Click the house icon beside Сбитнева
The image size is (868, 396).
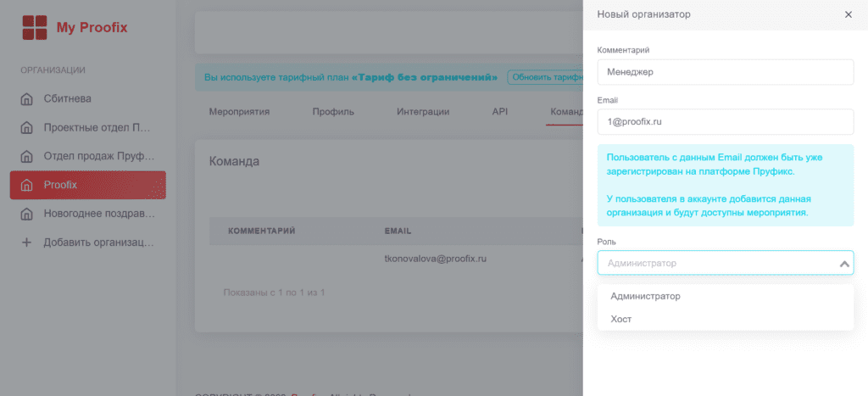point(26,99)
